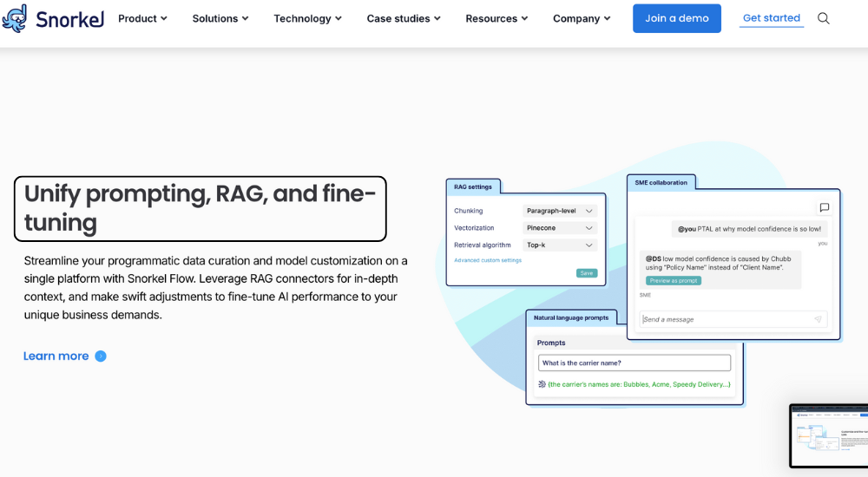Open the Retrieval algorithm Top-k dropdown
This screenshot has height=477, width=868.
[560, 245]
